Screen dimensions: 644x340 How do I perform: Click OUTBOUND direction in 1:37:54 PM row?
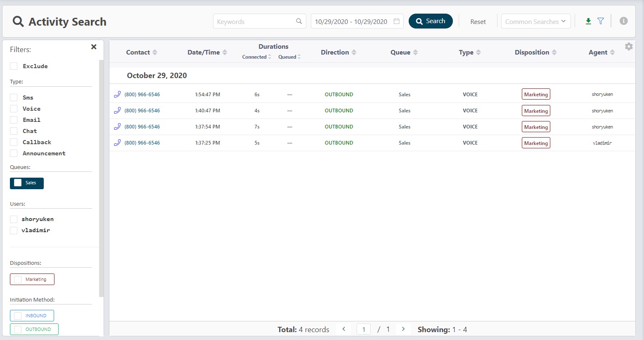(339, 127)
